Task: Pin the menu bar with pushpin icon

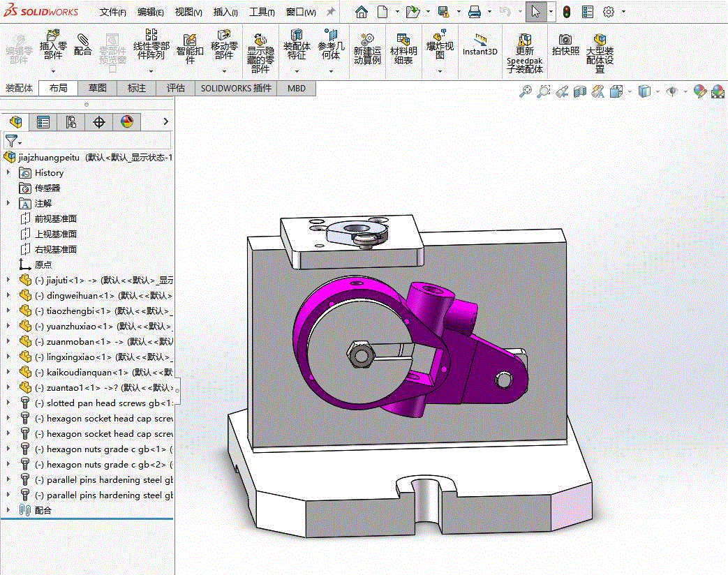Action: [331, 12]
